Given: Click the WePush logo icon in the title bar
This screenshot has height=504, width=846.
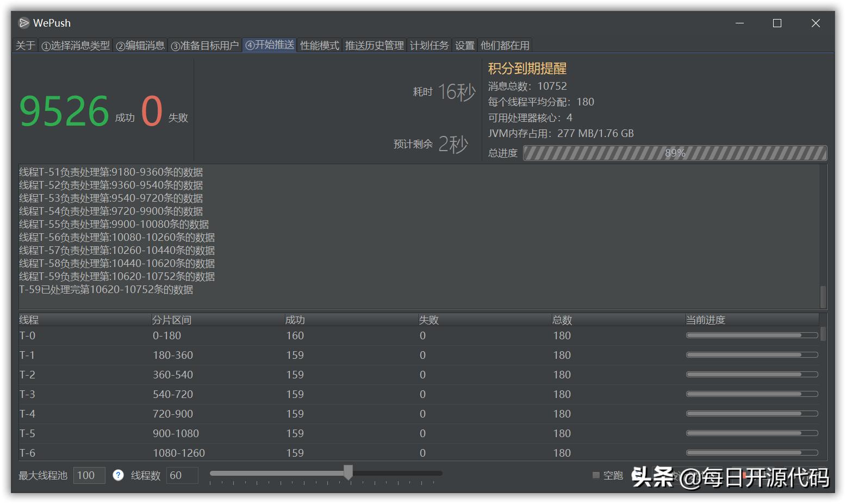Looking at the screenshot, I should pyautogui.click(x=24, y=23).
